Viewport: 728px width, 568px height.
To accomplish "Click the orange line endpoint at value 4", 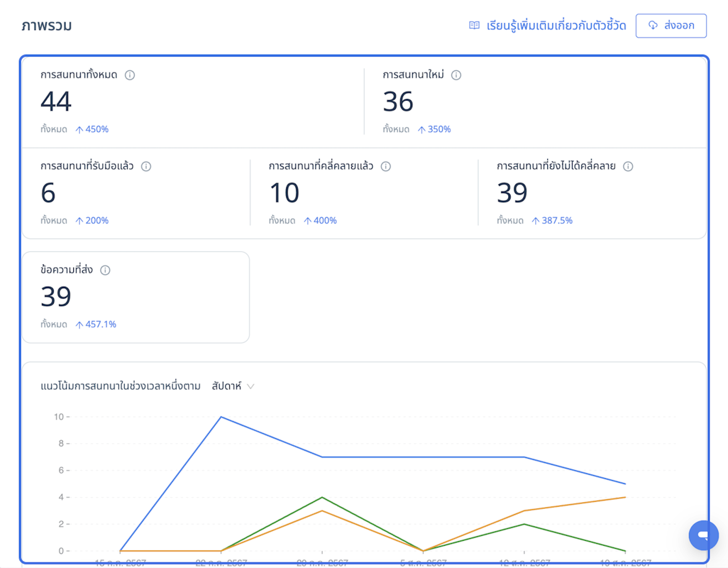I will tap(625, 497).
